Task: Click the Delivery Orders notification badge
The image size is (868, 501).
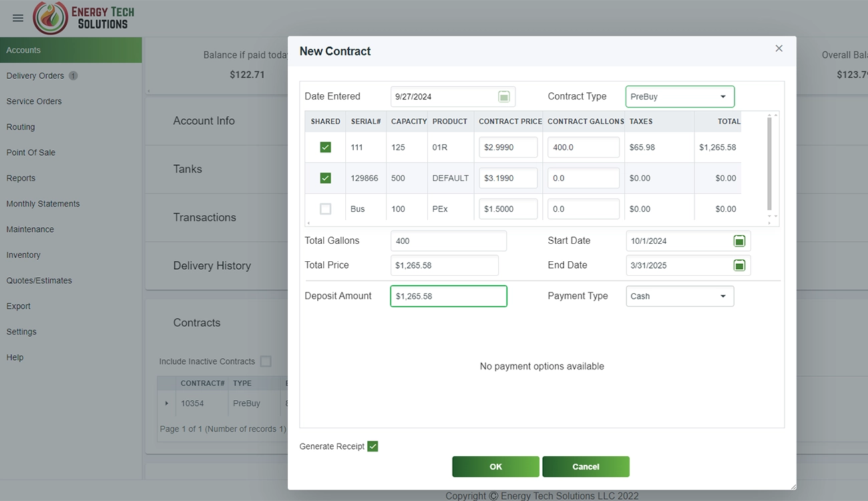Action: click(x=73, y=76)
